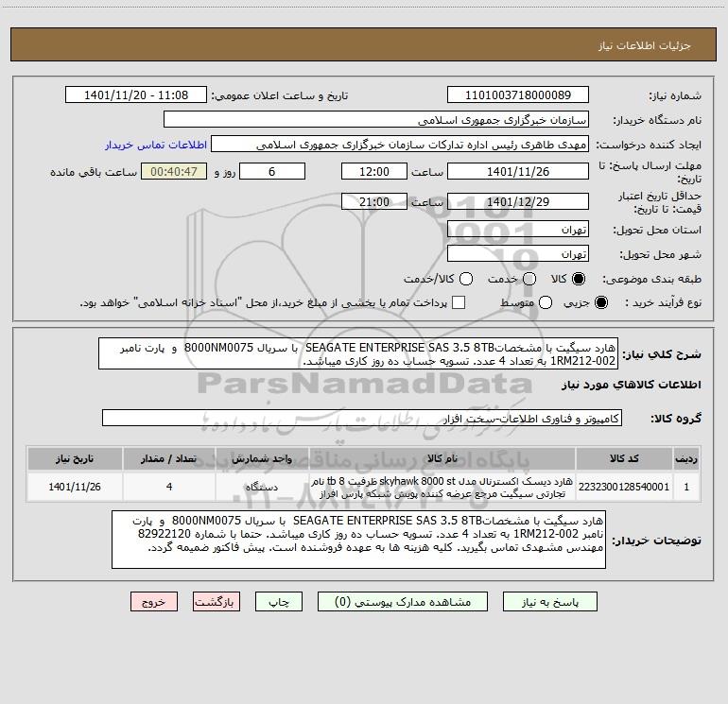The width and height of the screenshot is (728, 704).
Task: Click the response deadline date 1401/11/26 field
Action: click(518, 172)
